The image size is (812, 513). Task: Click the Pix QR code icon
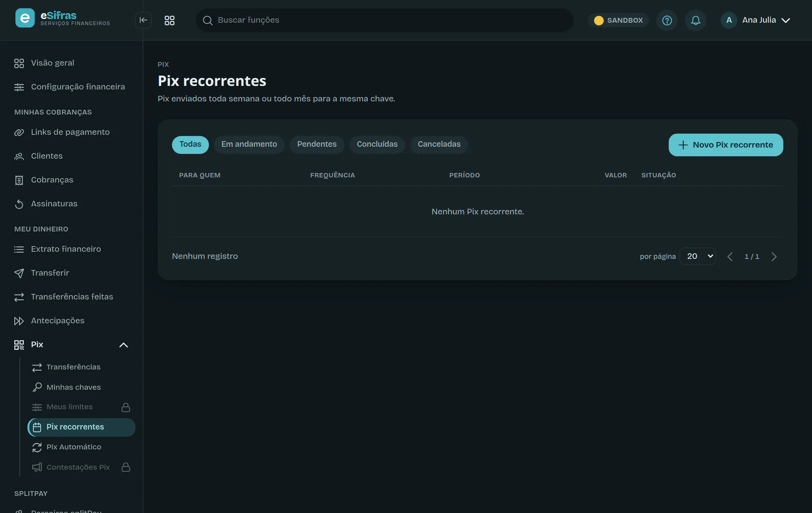pyautogui.click(x=19, y=345)
